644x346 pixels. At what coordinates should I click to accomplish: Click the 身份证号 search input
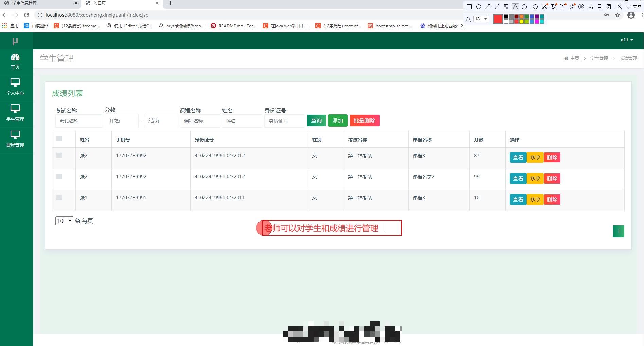285,121
